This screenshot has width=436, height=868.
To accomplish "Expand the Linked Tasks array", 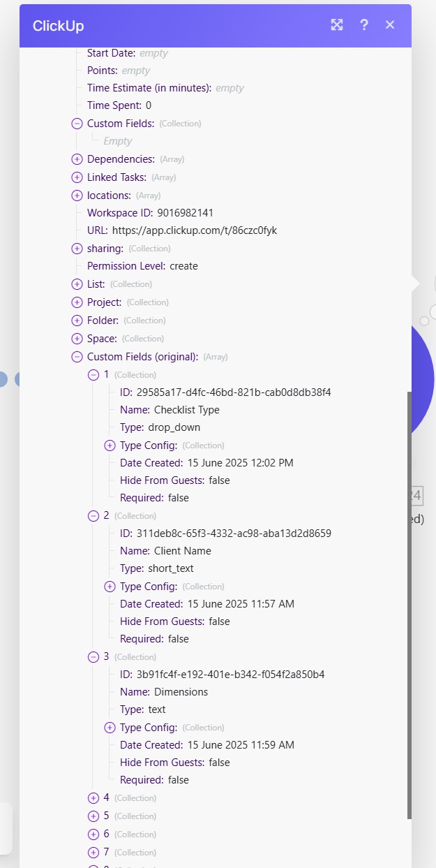I will point(77,177).
